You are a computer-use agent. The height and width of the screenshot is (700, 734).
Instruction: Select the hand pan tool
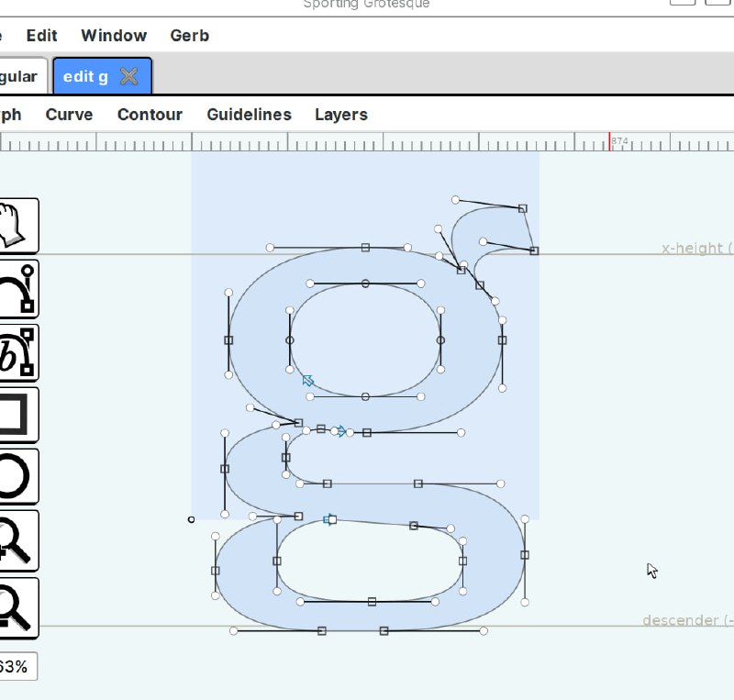(16, 225)
